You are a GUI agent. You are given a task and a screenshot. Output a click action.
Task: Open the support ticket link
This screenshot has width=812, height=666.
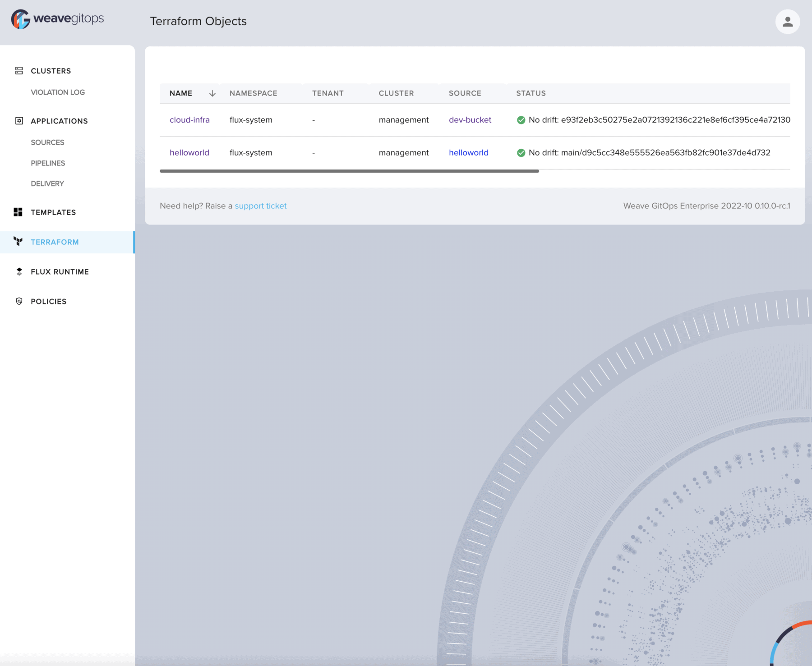261,206
